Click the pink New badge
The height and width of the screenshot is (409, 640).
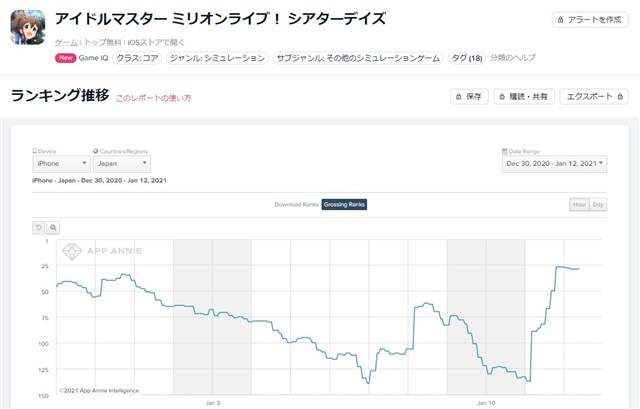tap(65, 58)
